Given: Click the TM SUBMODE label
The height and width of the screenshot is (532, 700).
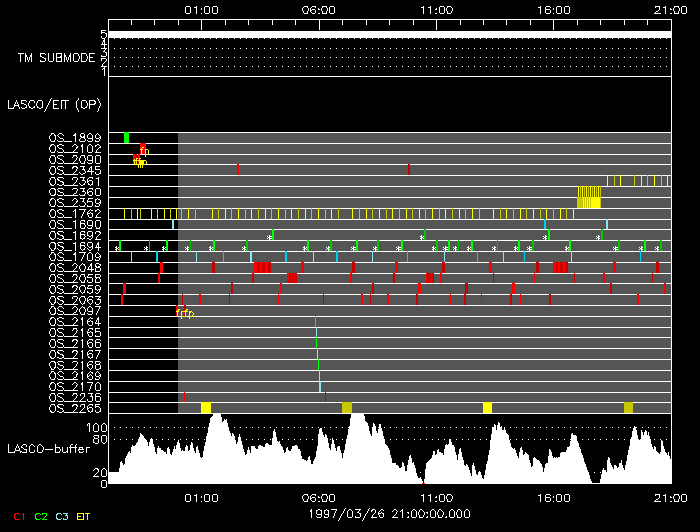Looking at the screenshot, I should [x=56, y=58].
